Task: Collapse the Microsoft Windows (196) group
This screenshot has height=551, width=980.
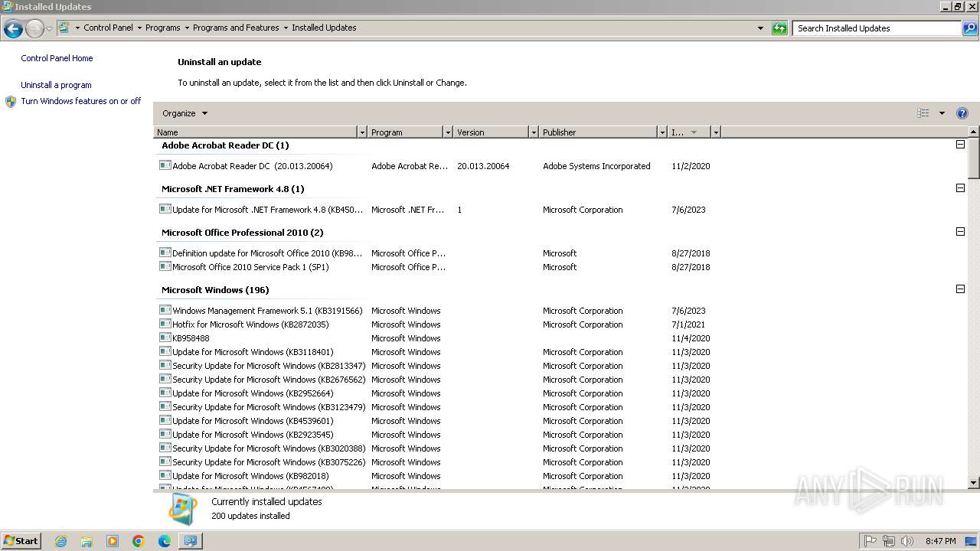Action: click(x=960, y=289)
